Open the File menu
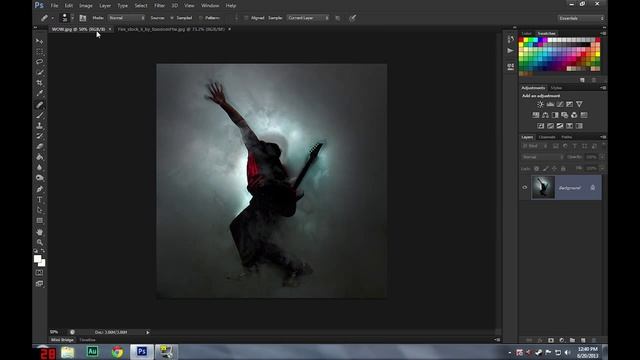This screenshot has width=640, height=360. pyautogui.click(x=54, y=6)
